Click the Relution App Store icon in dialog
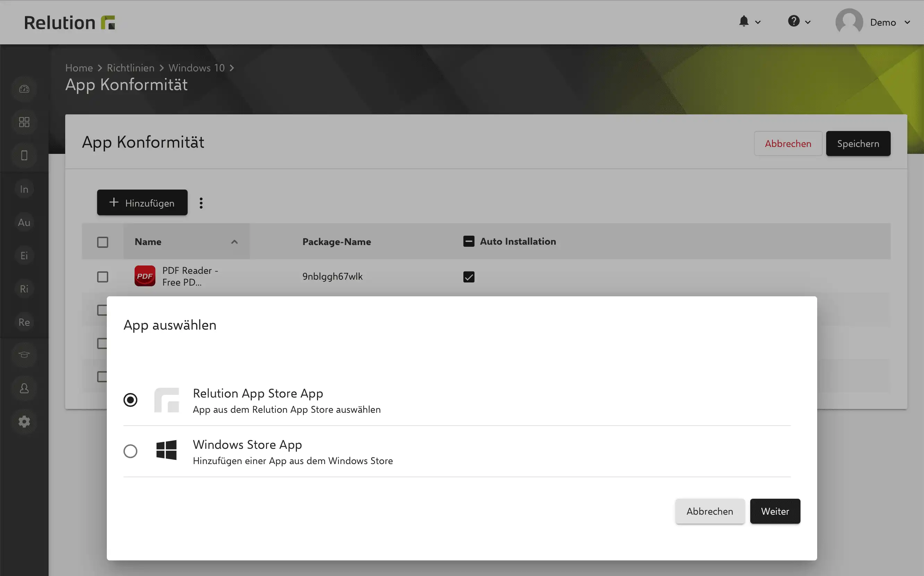Image resolution: width=924 pixels, height=576 pixels. (166, 400)
